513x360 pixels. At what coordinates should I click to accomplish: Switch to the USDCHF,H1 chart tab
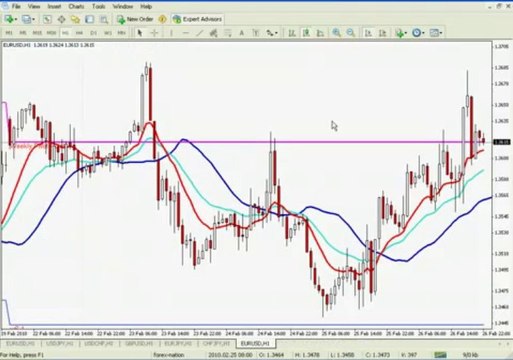(99, 343)
